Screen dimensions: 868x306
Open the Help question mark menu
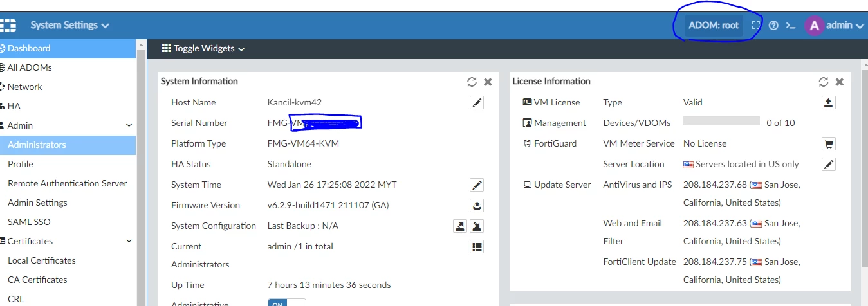[x=773, y=25]
